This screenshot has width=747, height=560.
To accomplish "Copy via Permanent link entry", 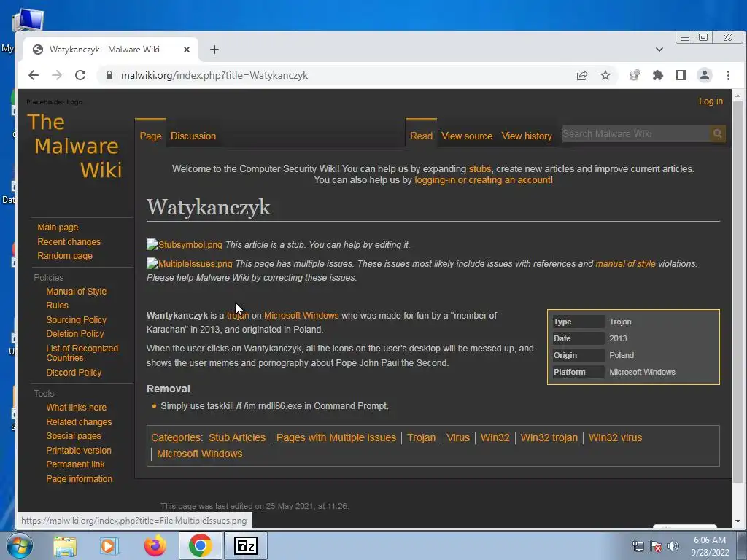I will point(75,464).
